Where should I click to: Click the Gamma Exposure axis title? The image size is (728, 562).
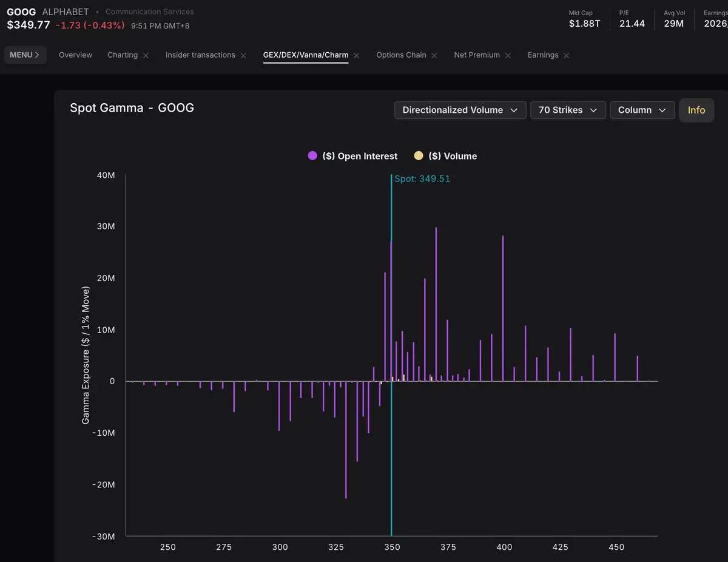point(86,356)
